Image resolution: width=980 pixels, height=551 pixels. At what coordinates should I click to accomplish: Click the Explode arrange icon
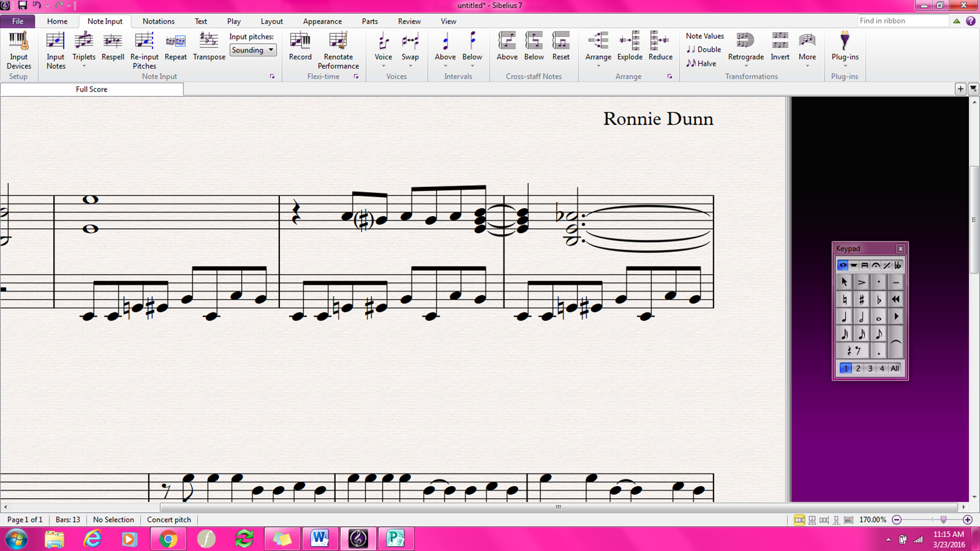pyautogui.click(x=630, y=47)
